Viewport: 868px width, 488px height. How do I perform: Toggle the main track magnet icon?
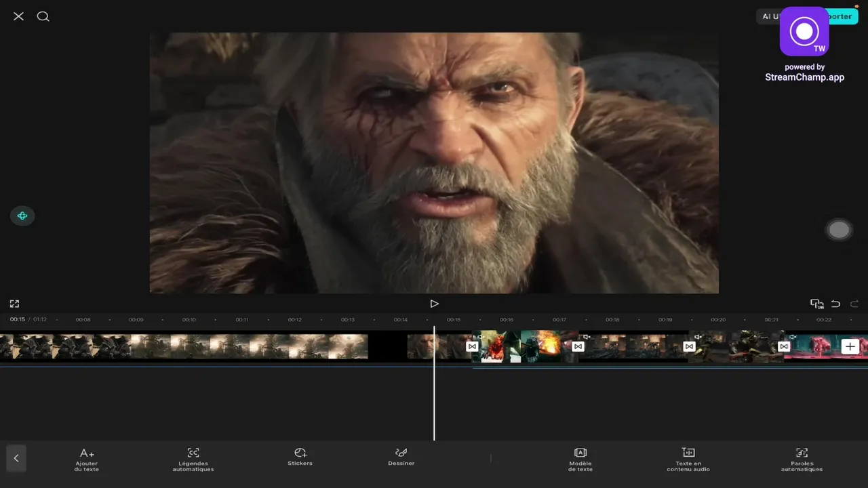[817, 304]
